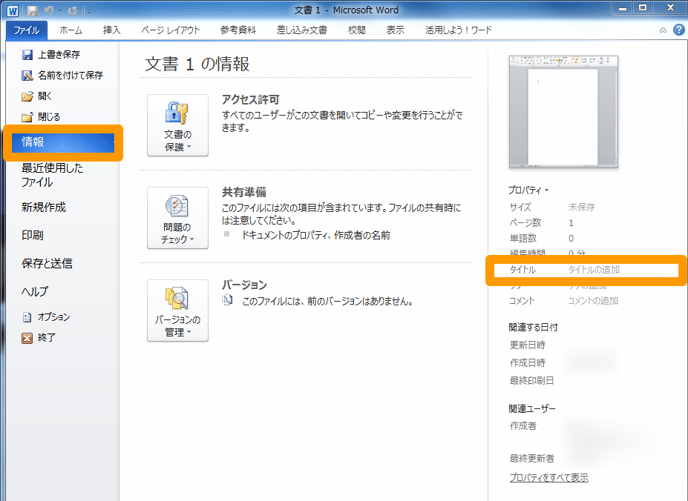Image resolution: width=688 pixels, height=501 pixels.
Task: Click the アクセス許可 heading
Action: [x=251, y=100]
